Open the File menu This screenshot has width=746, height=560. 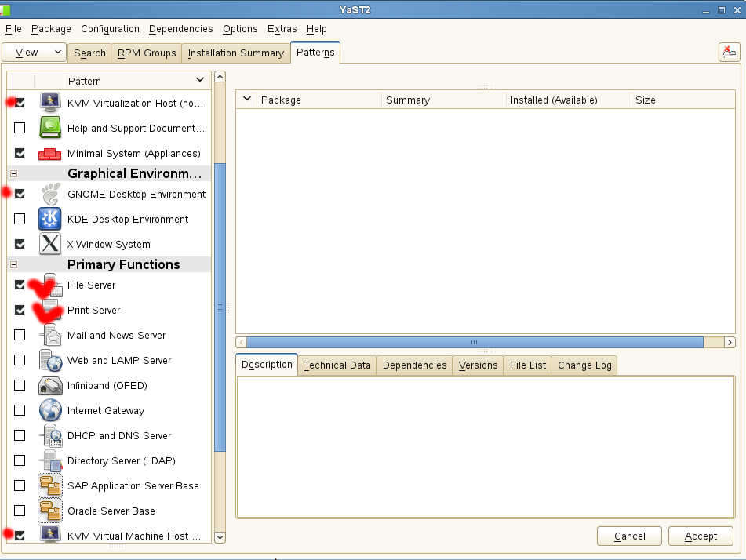coord(13,29)
